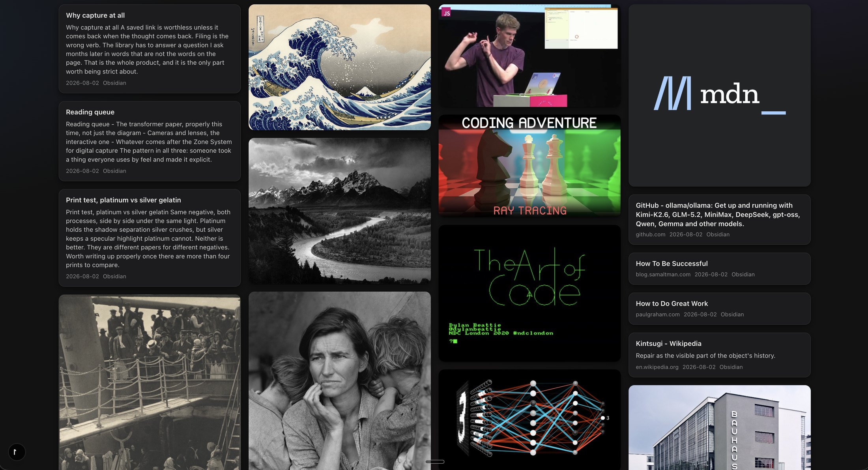
Task: Click 'Obsidian' tag under Why capture at all
Action: pos(114,83)
